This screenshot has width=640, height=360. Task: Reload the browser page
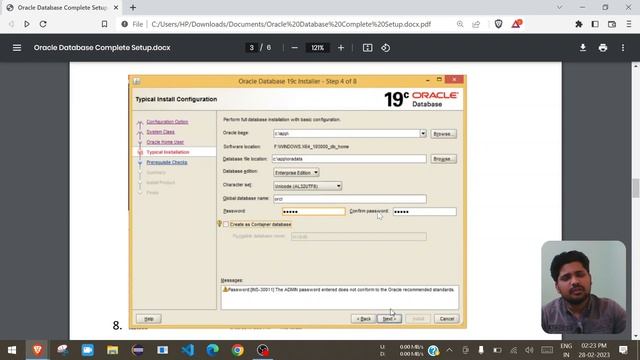tap(43, 24)
